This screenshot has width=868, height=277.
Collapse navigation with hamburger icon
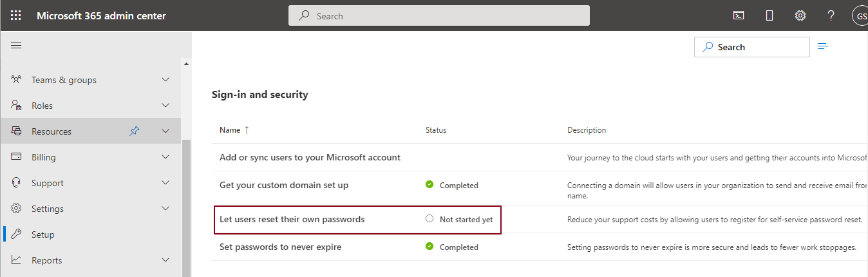tap(16, 45)
